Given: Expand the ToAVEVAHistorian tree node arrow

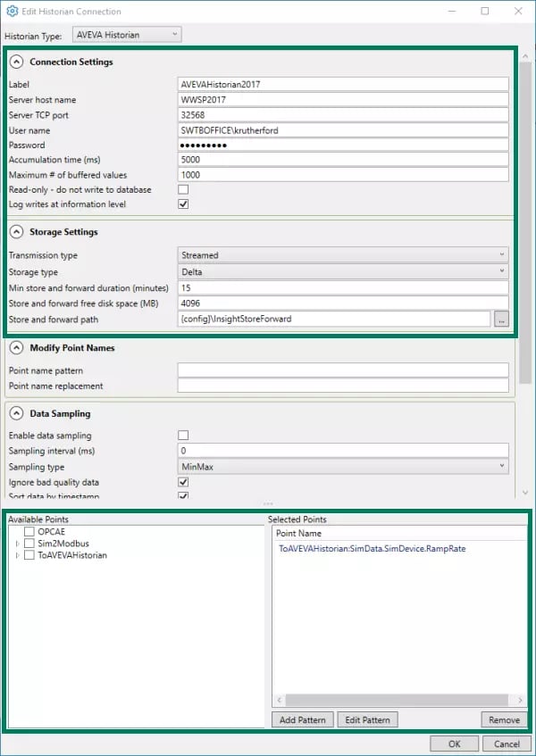Looking at the screenshot, I should pyautogui.click(x=16, y=555).
